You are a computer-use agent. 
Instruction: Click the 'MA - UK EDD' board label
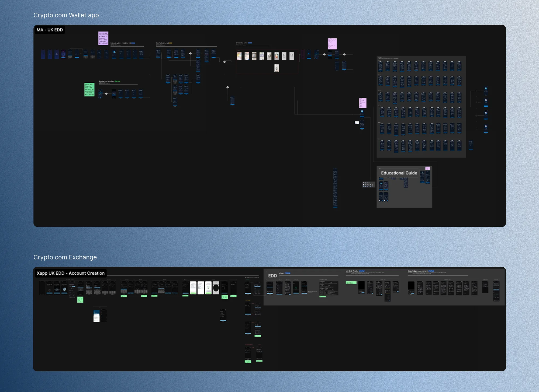50,30
